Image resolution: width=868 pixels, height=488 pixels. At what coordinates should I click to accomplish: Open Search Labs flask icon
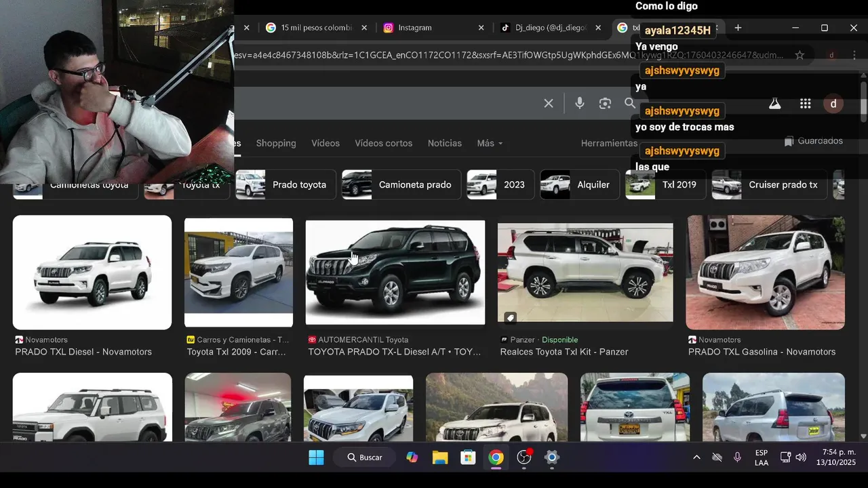click(774, 104)
